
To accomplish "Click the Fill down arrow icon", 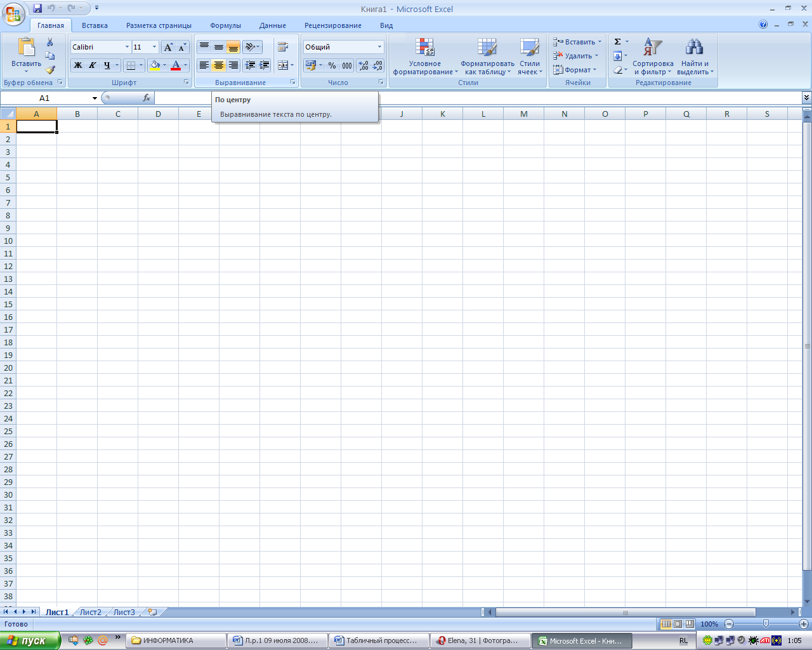I will tap(618, 56).
